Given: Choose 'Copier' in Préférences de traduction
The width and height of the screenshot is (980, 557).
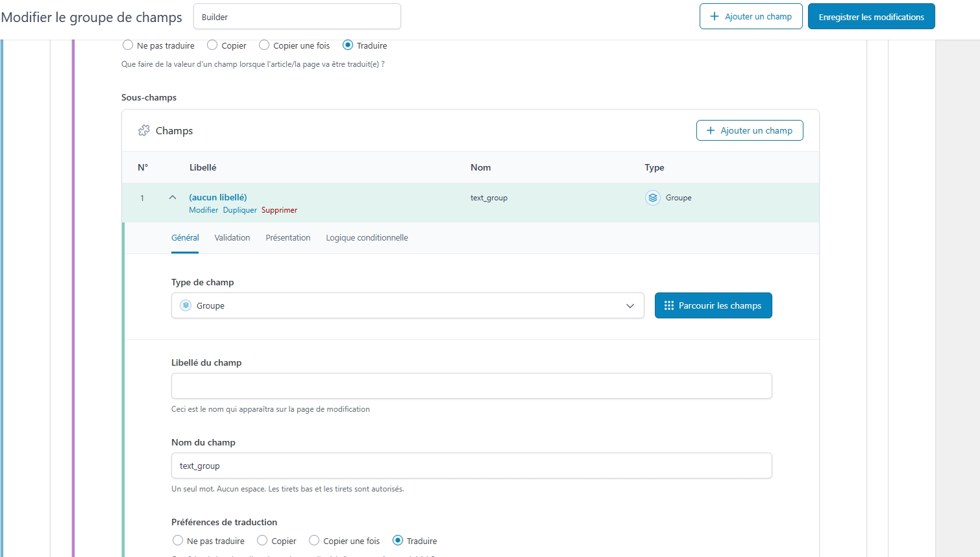Looking at the screenshot, I should coord(262,541).
